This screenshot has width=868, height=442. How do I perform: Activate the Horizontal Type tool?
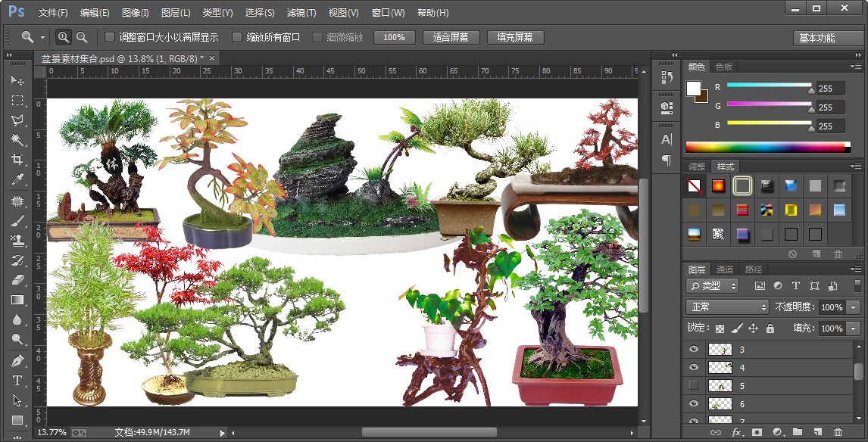(17, 381)
